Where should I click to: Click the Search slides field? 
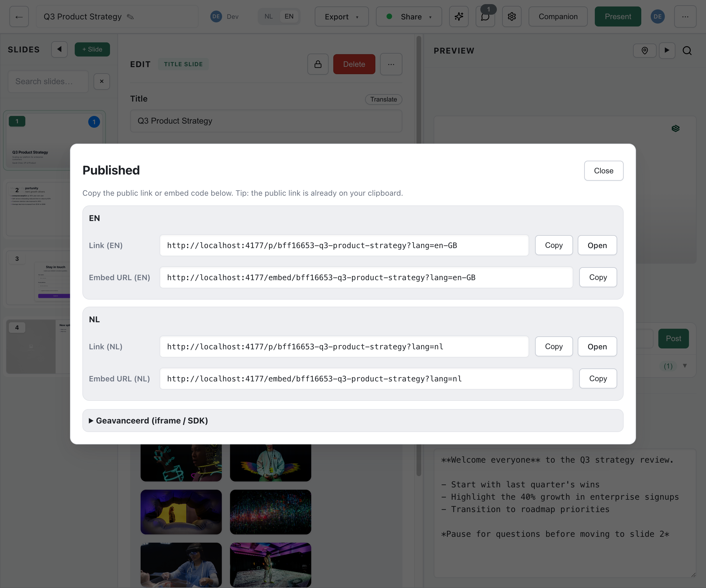48,82
